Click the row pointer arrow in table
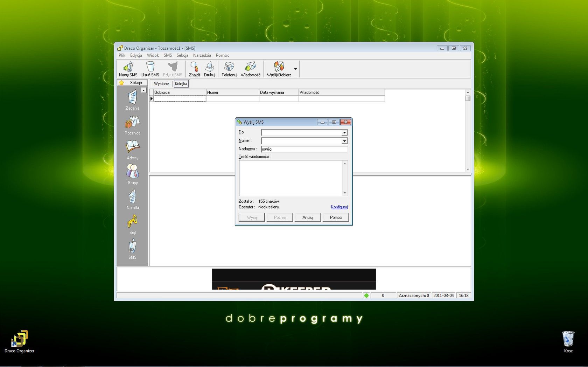Image resolution: width=588 pixels, height=367 pixels. coord(151,99)
